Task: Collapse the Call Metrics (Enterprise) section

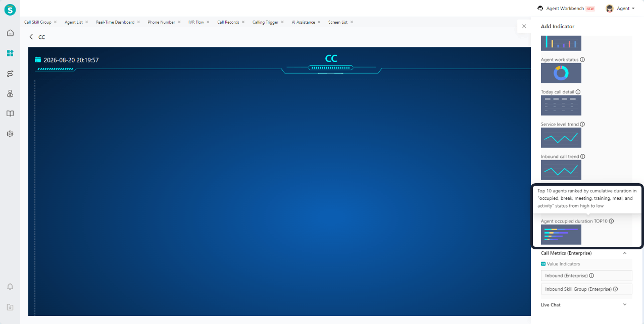Action: pyautogui.click(x=625, y=253)
